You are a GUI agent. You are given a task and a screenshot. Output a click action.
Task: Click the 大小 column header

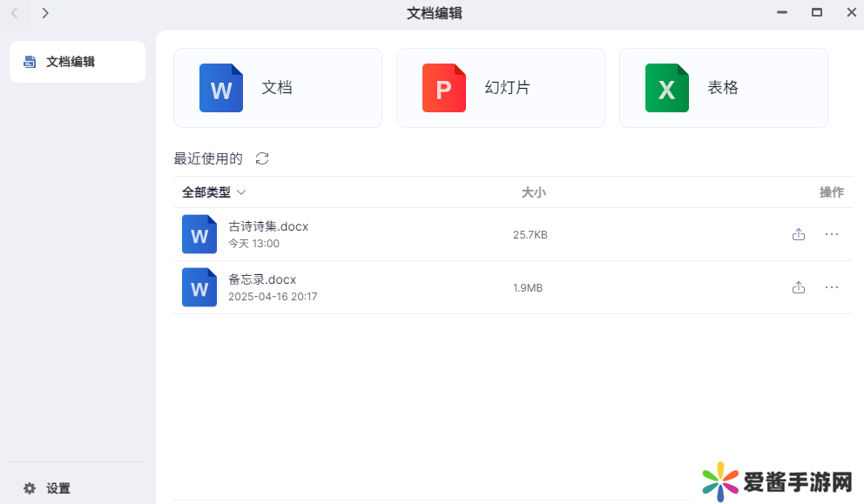(x=533, y=192)
